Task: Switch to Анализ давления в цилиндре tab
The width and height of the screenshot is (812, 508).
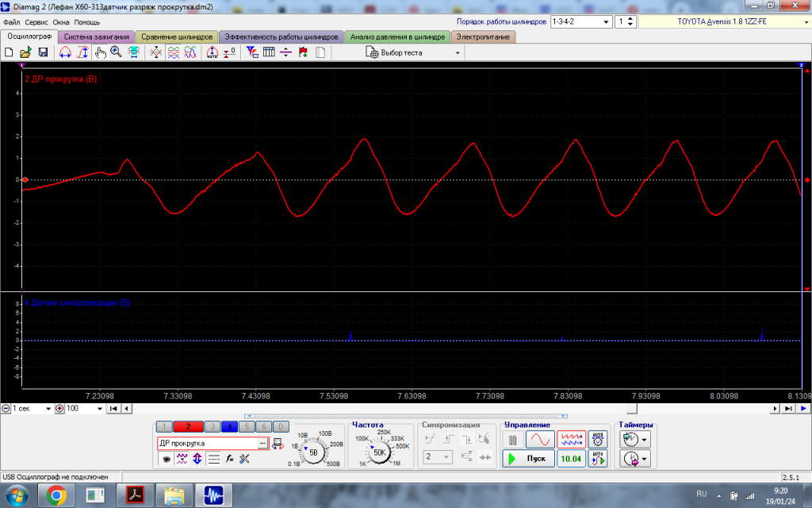Action: 397,37
